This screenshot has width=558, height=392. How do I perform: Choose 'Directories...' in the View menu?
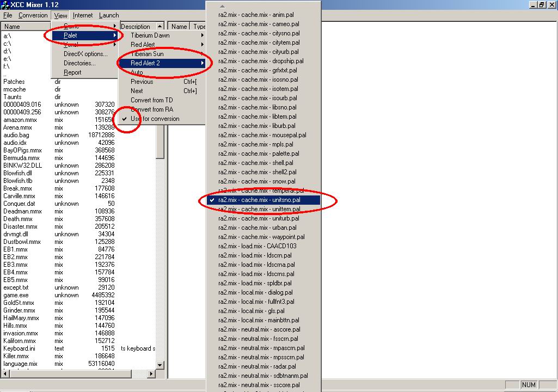[85, 63]
